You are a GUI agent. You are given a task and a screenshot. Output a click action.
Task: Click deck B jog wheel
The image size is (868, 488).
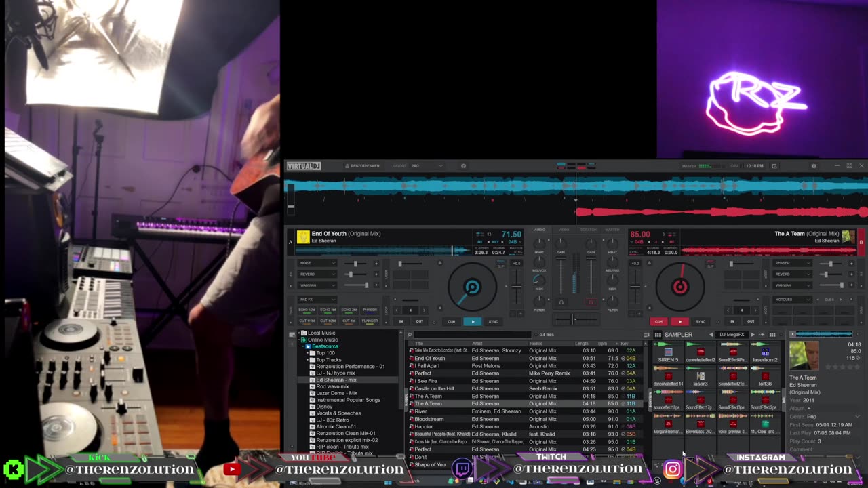coord(680,287)
